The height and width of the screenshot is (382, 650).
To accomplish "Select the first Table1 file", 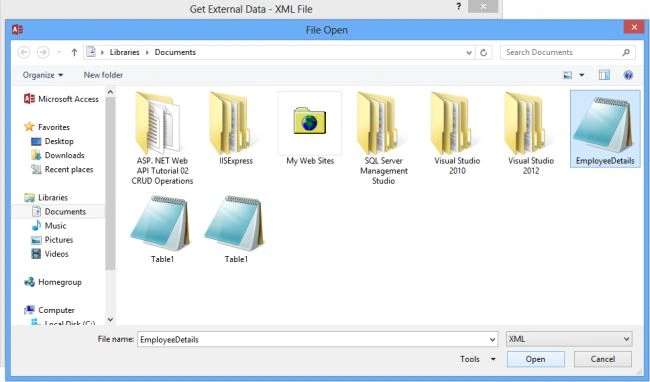I will 162,230.
